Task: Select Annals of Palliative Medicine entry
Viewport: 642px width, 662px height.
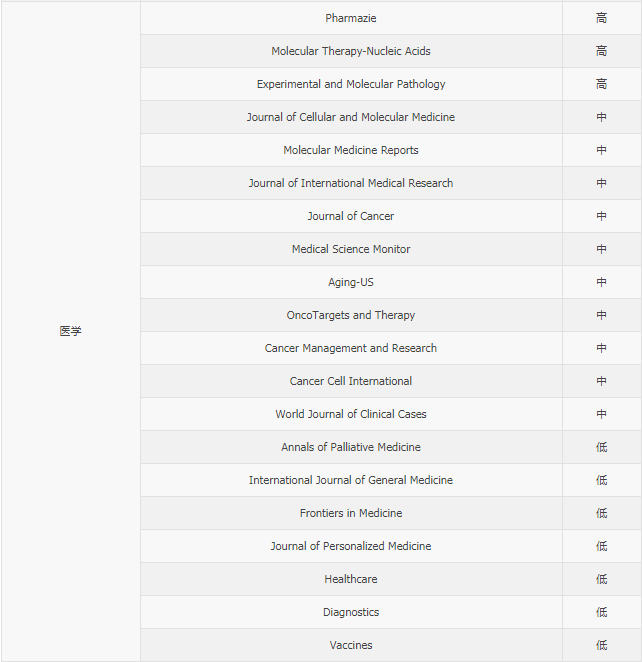Action: [351, 447]
